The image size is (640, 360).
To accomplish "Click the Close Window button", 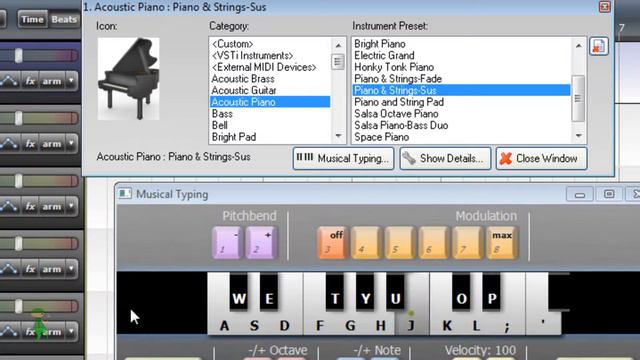I will [541, 158].
